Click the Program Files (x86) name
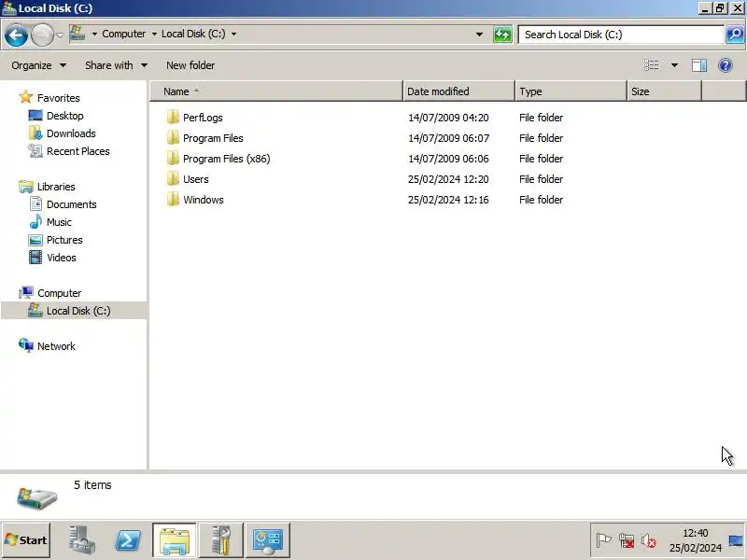 226,159
